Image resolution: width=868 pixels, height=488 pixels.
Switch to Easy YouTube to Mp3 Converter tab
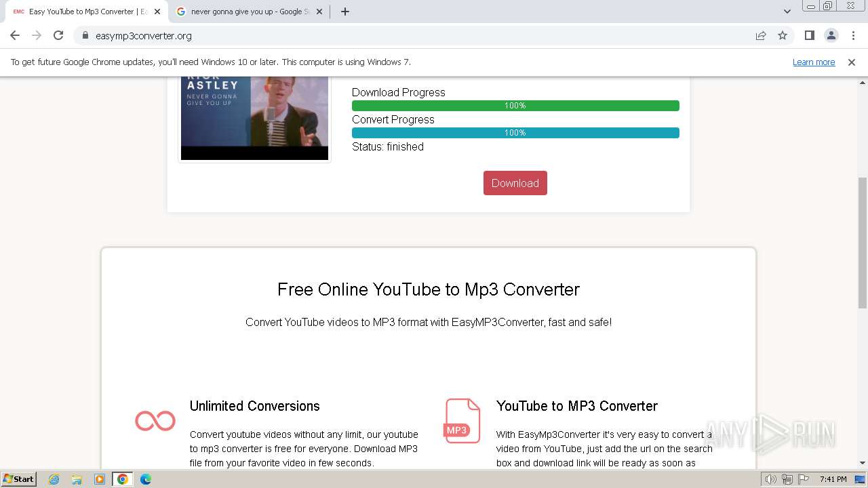click(85, 12)
